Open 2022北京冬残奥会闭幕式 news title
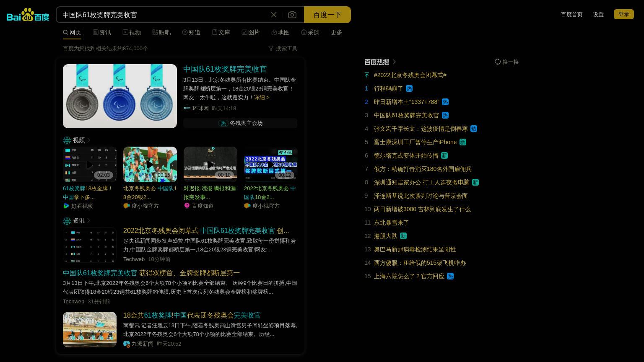The height and width of the screenshot is (362, 644). [x=206, y=231]
